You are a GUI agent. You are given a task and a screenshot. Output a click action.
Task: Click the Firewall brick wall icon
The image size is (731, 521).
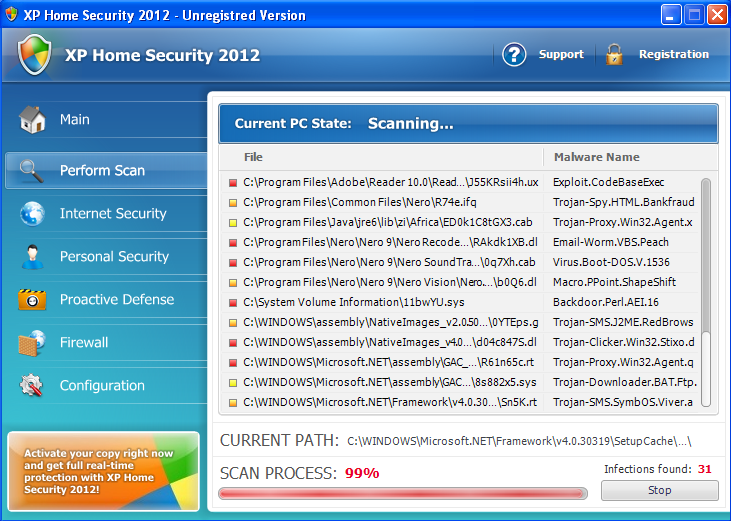click(x=32, y=343)
